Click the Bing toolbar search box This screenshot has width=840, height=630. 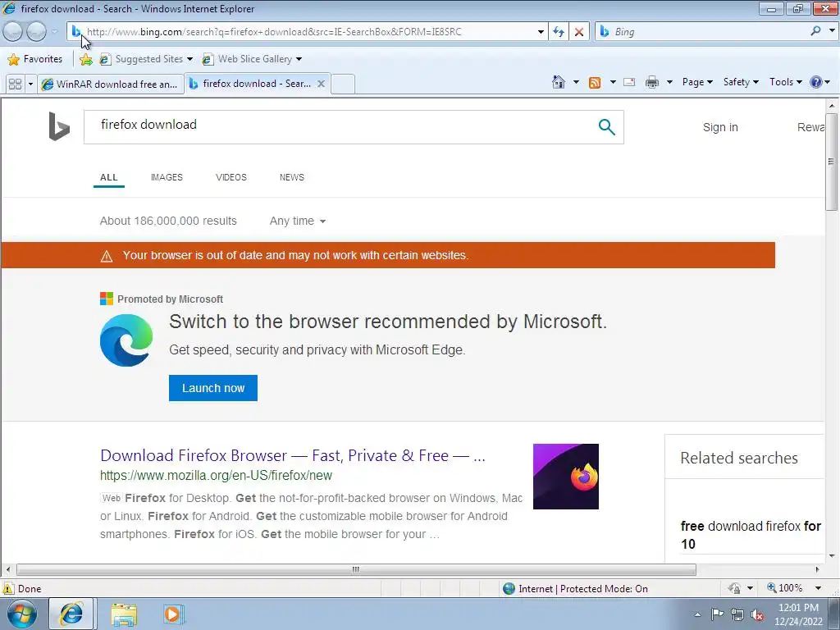(x=702, y=32)
